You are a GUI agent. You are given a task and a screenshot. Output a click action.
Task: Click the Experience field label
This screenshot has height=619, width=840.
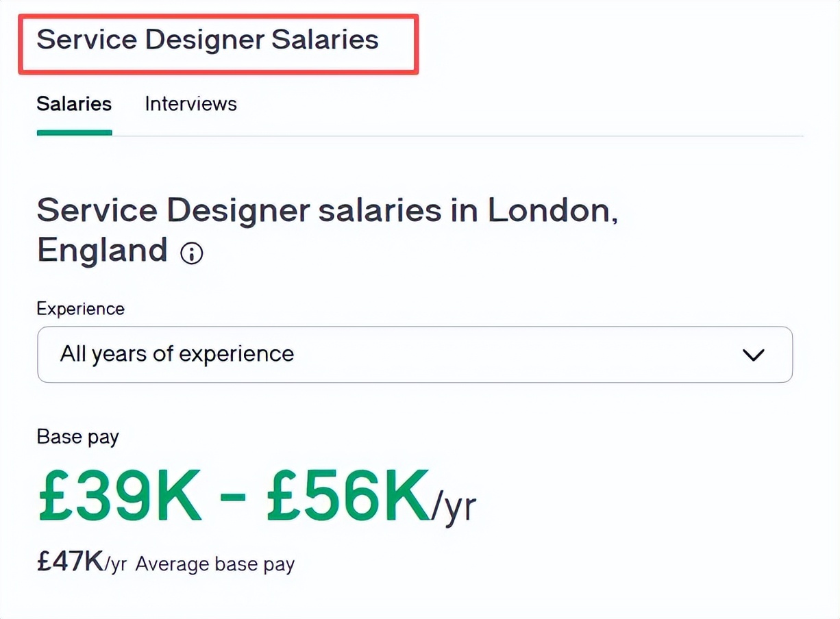pos(80,309)
